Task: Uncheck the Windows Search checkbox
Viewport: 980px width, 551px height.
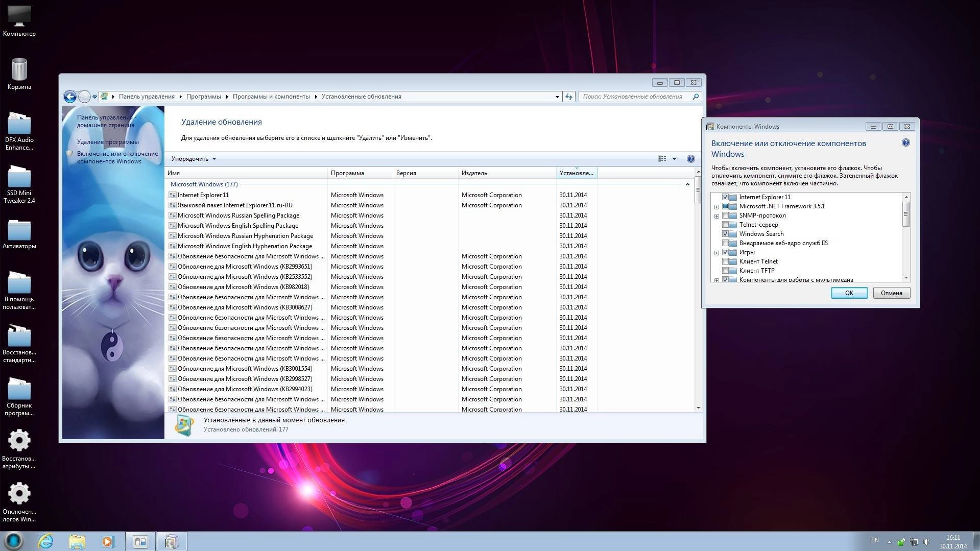Action: coord(725,234)
